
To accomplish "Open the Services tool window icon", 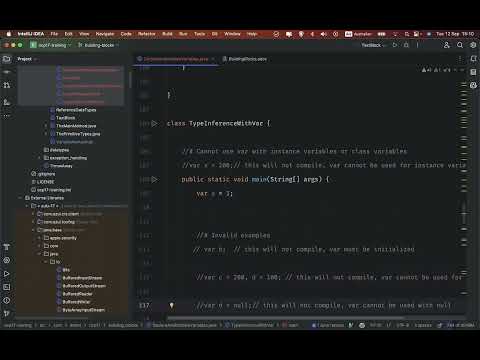I will tap(7, 260).
